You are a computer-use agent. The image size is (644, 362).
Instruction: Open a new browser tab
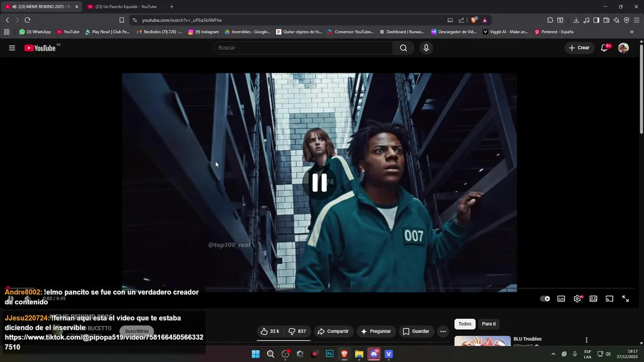pos(172,7)
